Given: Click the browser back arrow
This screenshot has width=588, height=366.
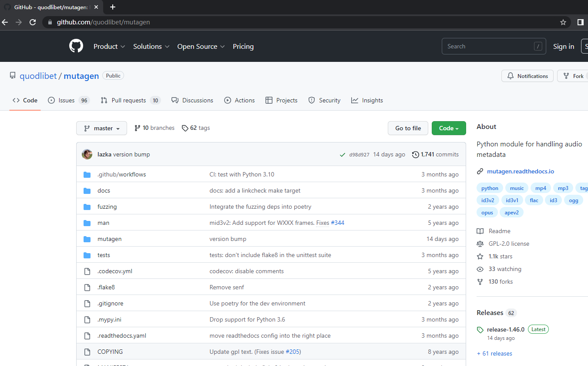Looking at the screenshot, I should [5, 22].
